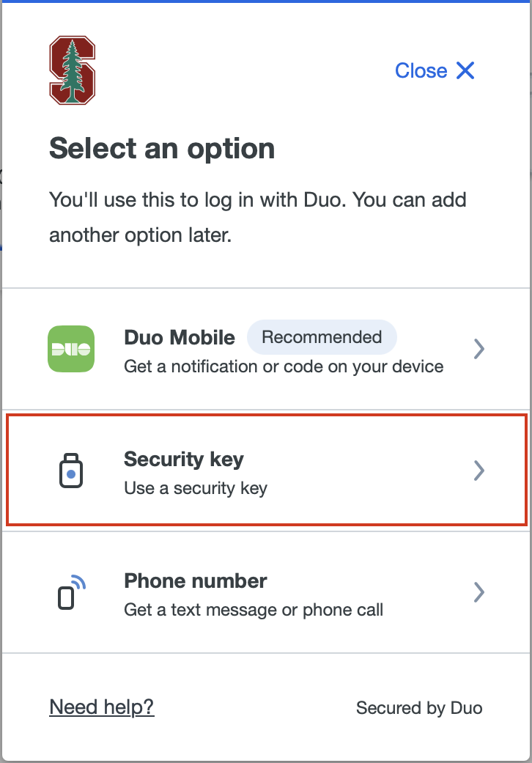The width and height of the screenshot is (532, 763).
Task: Click the Recommended badge
Action: point(322,337)
